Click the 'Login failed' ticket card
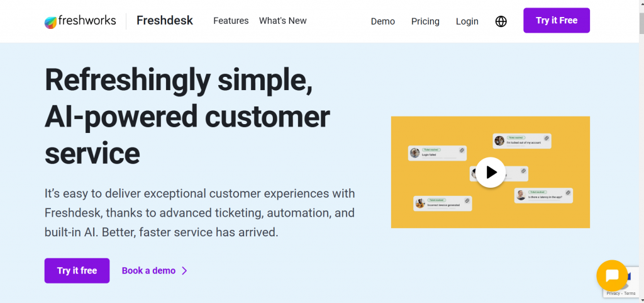This screenshot has height=303, width=644. (437, 153)
